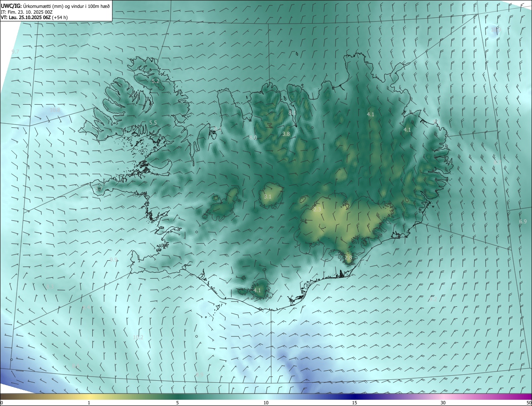Click the dark blue part of the colour scale
Viewport: 532px width, 406px height.
(x=355, y=396)
